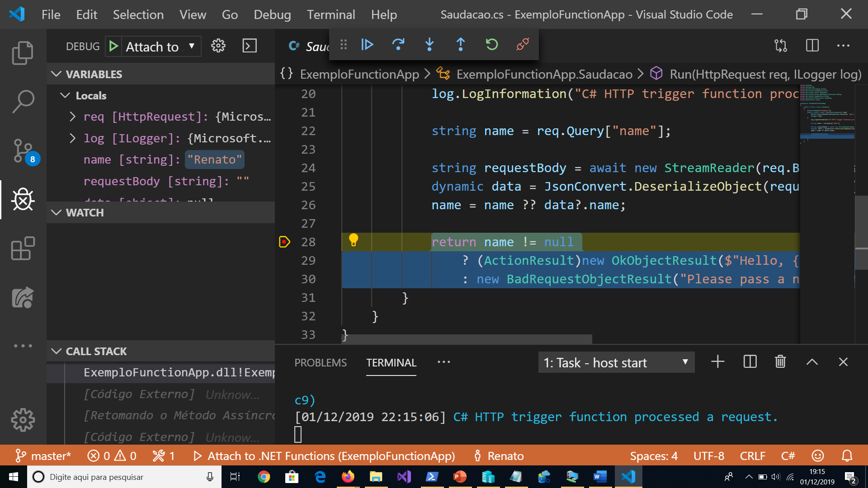The width and height of the screenshot is (868, 488).
Task: Open the Search view in activity bar
Action: 23,102
